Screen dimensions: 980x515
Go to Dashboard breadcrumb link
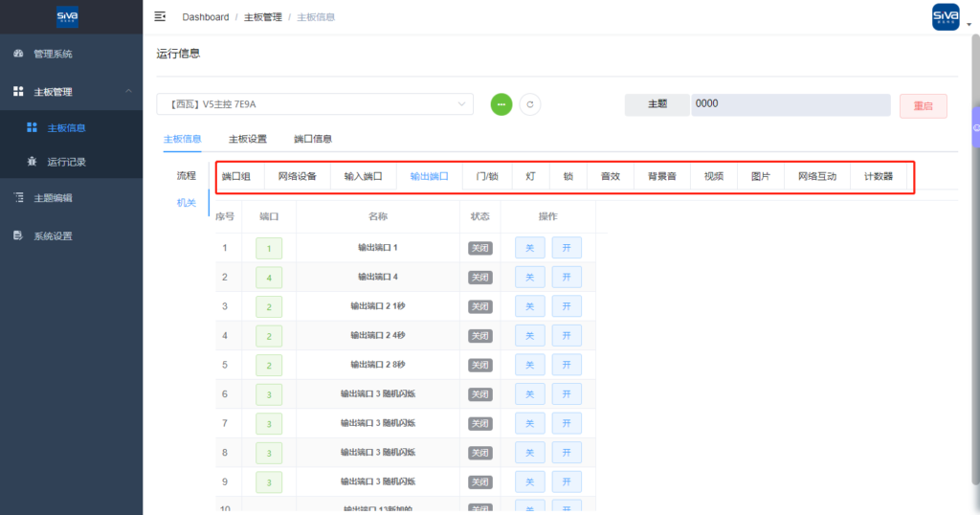point(206,17)
